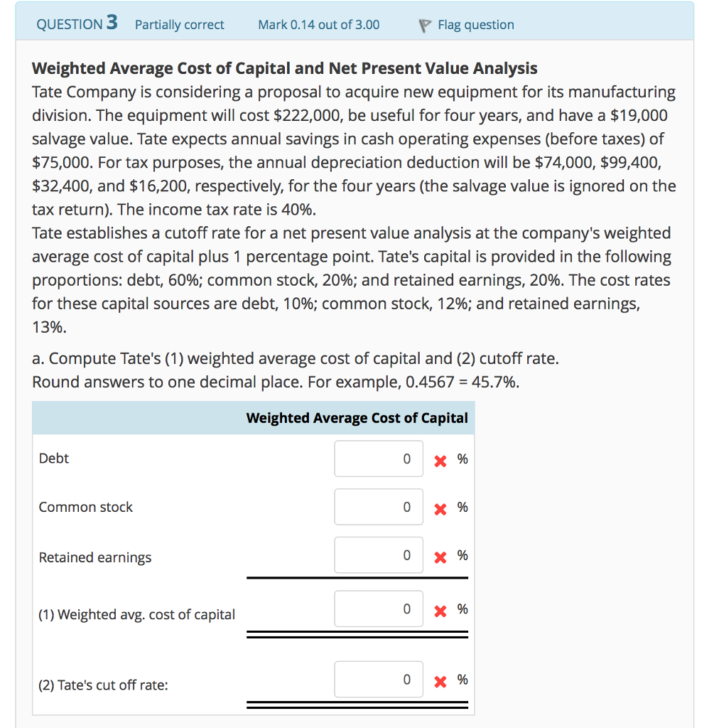Viewport: 714px width, 728px height.
Task: Click the percent sign after the Debt field
Action: [x=462, y=459]
